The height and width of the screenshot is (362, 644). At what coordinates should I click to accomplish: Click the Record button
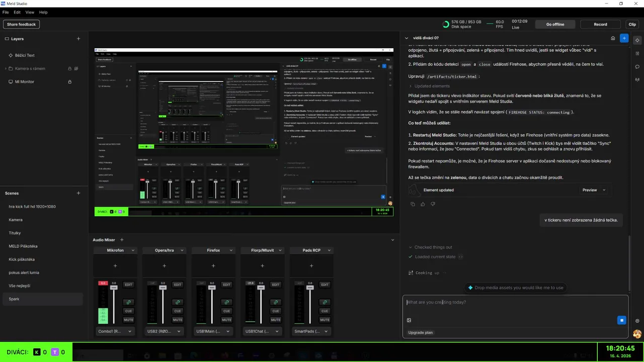coord(600,24)
